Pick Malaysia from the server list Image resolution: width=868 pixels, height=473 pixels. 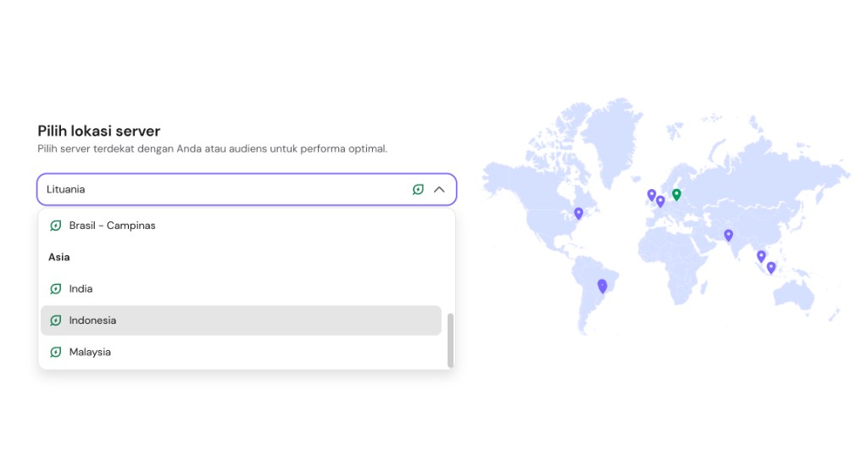pos(241,352)
